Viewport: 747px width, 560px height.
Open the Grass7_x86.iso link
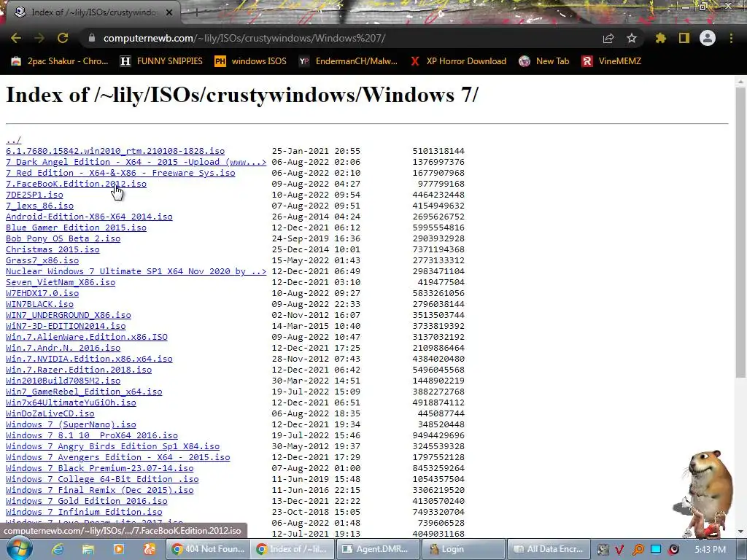(x=42, y=260)
